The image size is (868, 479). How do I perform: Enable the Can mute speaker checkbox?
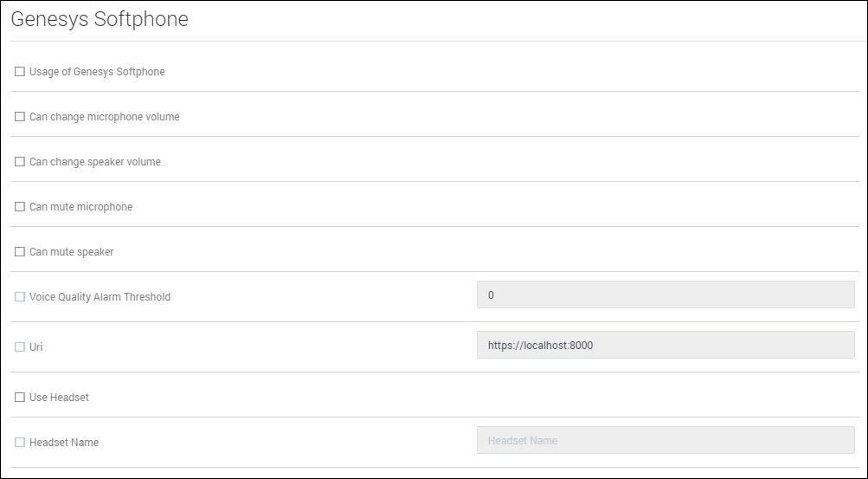(20, 252)
